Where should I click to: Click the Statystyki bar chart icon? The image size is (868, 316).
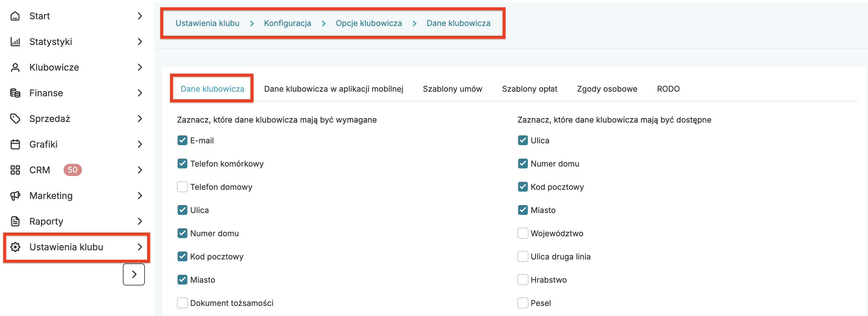coord(15,42)
